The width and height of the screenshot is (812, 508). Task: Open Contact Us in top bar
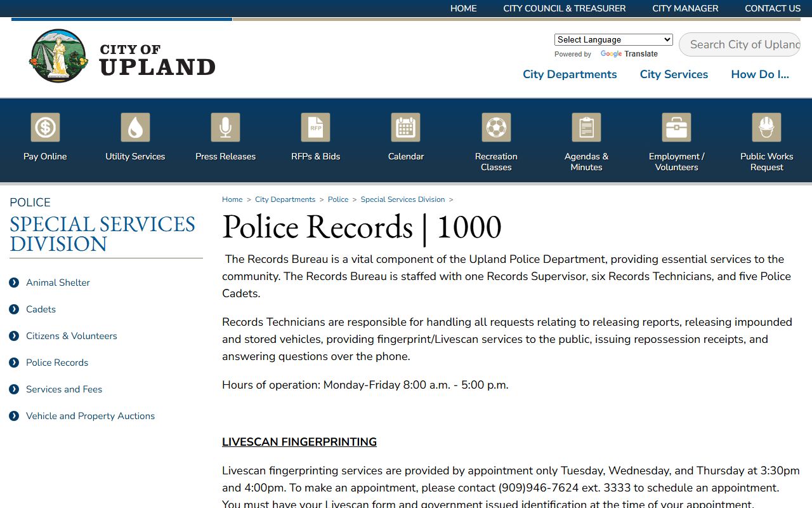click(773, 8)
